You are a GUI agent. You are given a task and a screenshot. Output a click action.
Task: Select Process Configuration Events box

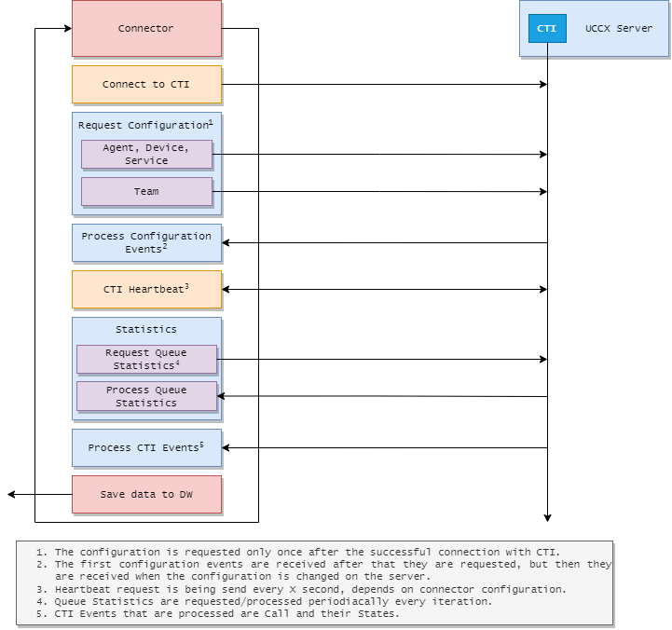tap(146, 242)
